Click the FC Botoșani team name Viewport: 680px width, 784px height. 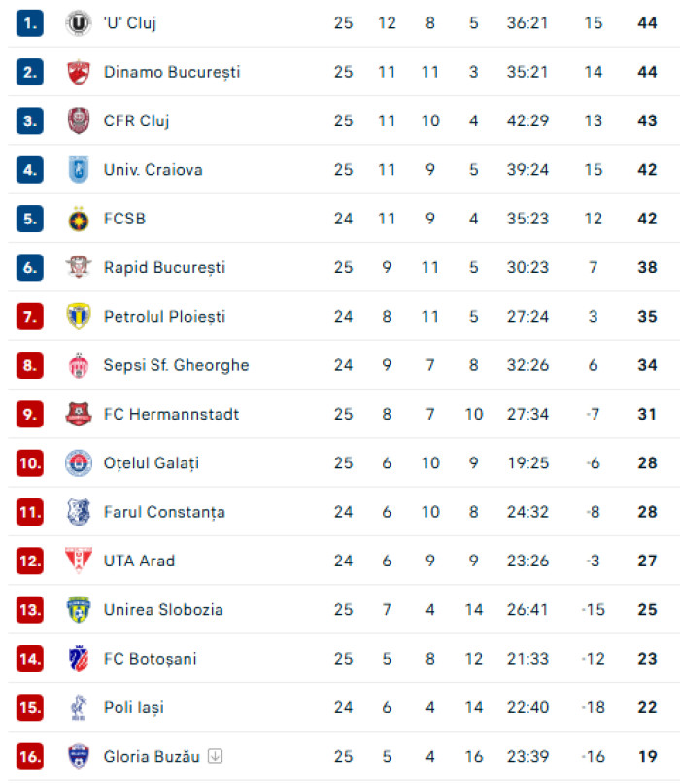[150, 659]
